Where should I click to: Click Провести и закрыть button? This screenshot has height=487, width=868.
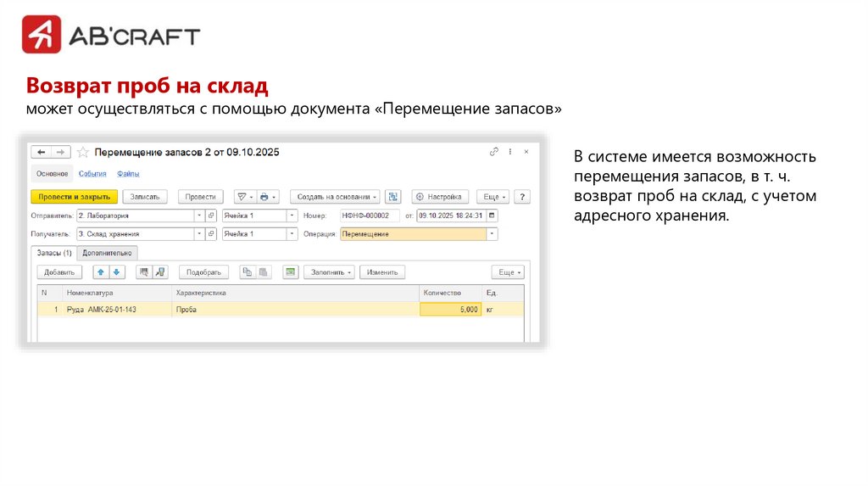[75, 197]
